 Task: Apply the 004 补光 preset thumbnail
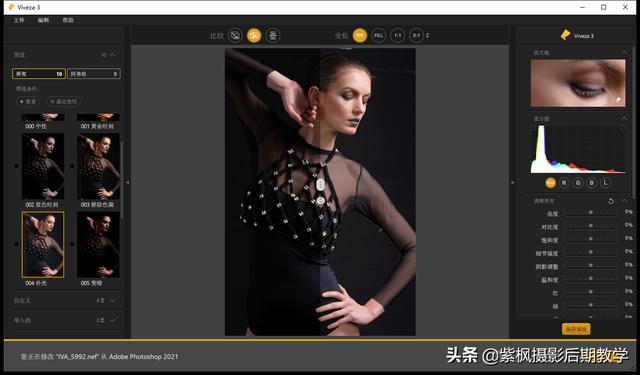click(43, 244)
